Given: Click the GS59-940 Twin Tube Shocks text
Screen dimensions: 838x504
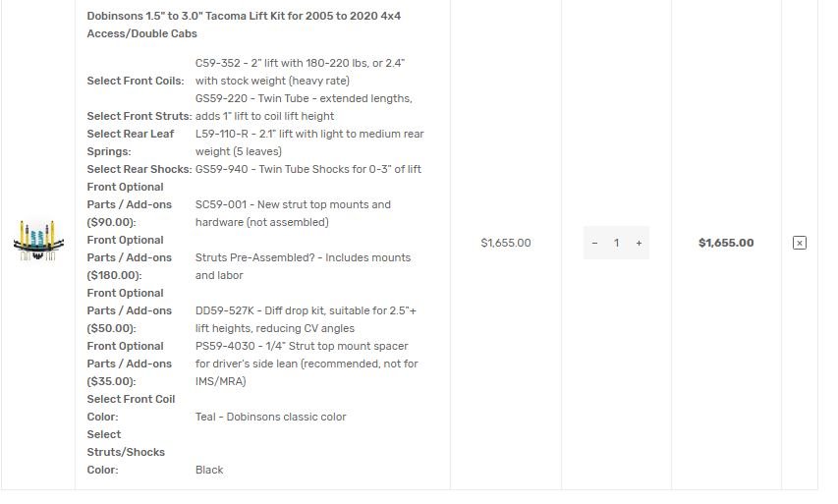Looking at the screenshot, I should [x=308, y=169].
